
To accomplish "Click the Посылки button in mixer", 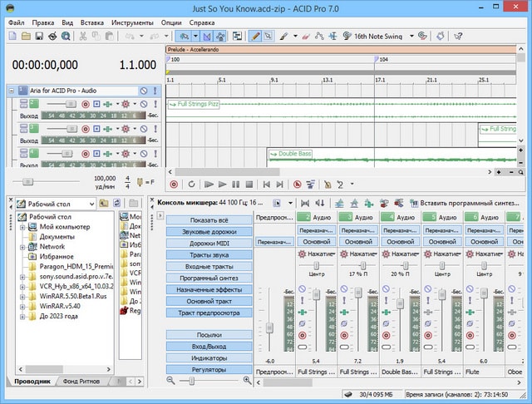I will tap(209, 334).
